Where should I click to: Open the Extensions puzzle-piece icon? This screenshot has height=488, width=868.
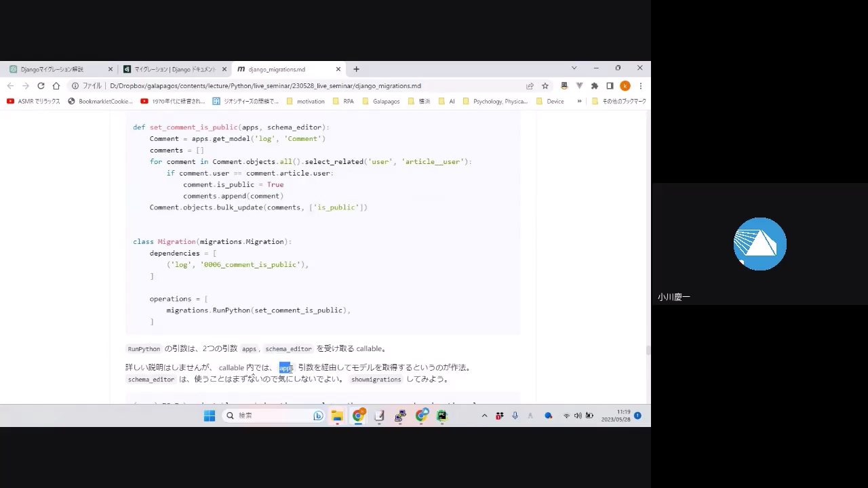[595, 86]
